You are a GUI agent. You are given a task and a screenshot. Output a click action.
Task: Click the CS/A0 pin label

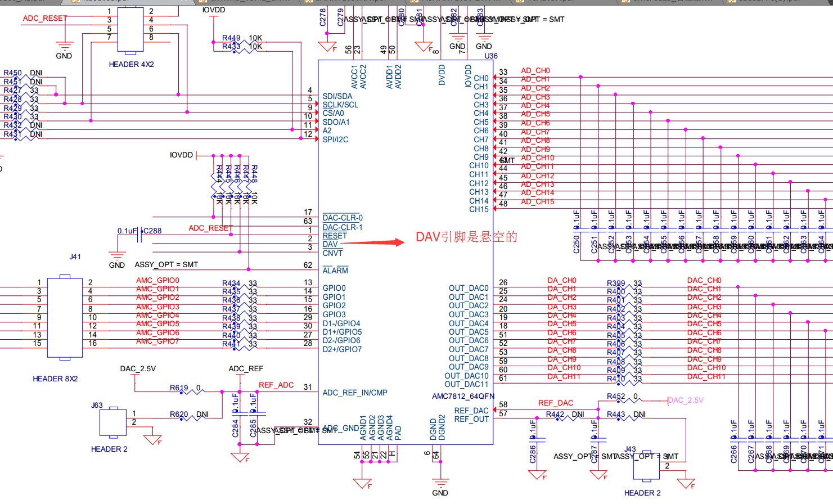(333, 114)
